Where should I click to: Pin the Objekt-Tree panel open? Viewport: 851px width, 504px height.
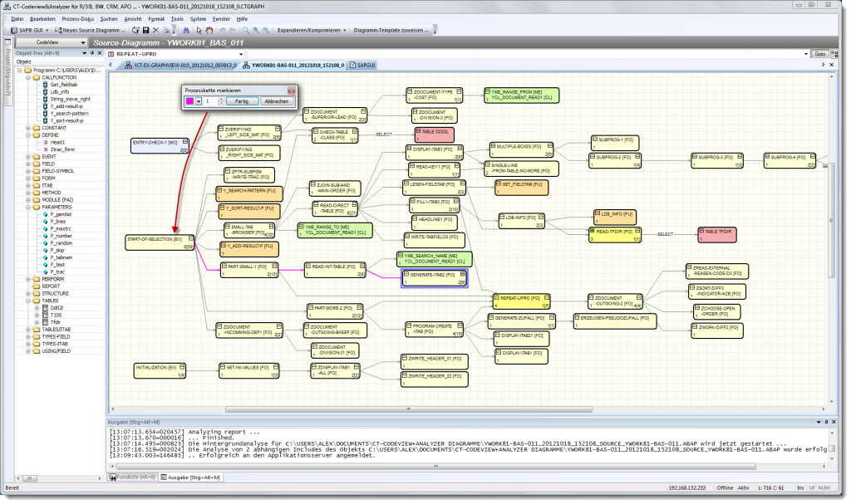click(92, 53)
